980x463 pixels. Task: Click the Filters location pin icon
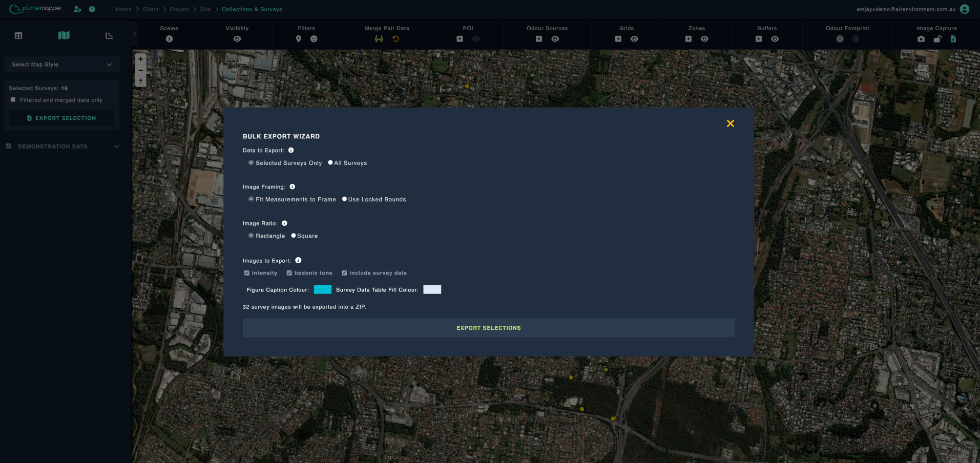(299, 39)
